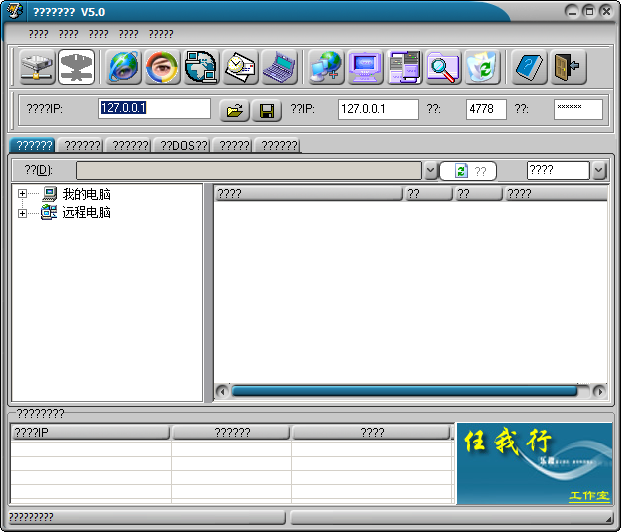Click the floppy disk save icon

266,110
